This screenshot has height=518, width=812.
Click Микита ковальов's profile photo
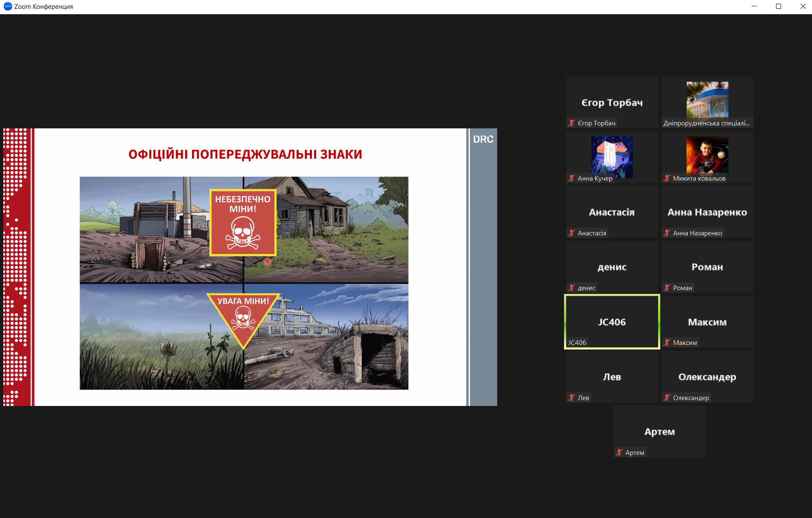pos(707,155)
